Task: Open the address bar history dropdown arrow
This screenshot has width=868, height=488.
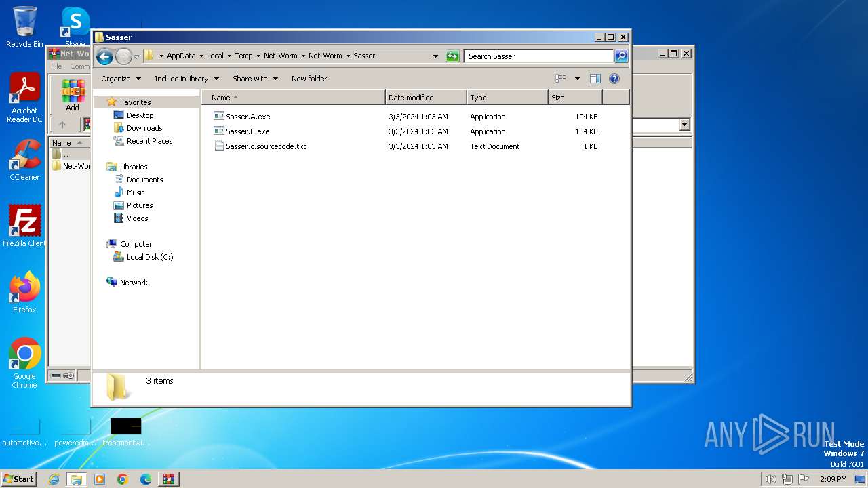Action: [435, 56]
